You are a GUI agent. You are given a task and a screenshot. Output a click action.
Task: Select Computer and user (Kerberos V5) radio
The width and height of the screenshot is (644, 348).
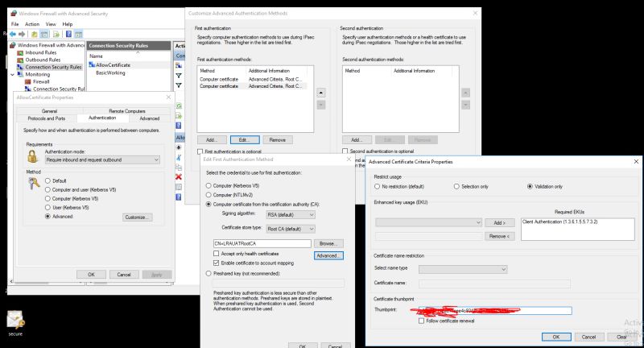click(x=47, y=190)
